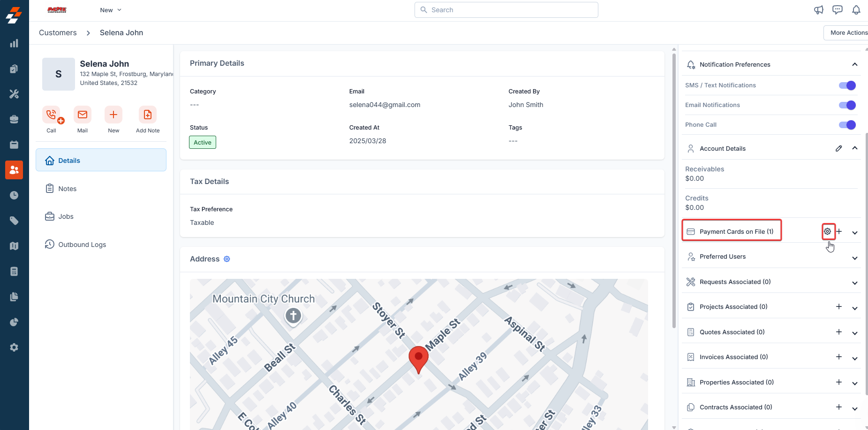The height and width of the screenshot is (430, 868).
Task: Toggle Email Notifications switch
Action: tap(847, 105)
